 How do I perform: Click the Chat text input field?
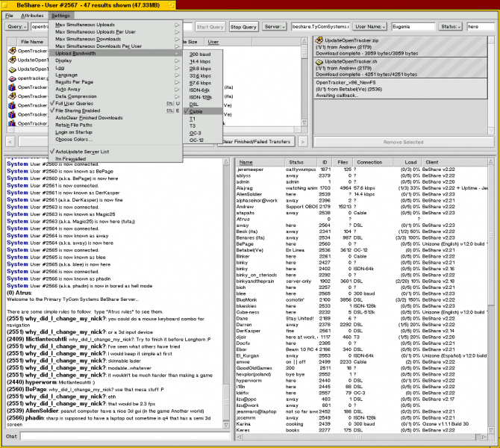[125, 436]
